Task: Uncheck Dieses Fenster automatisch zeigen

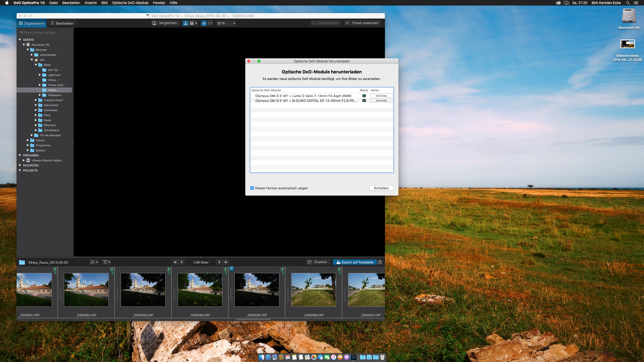Action: coord(252,188)
